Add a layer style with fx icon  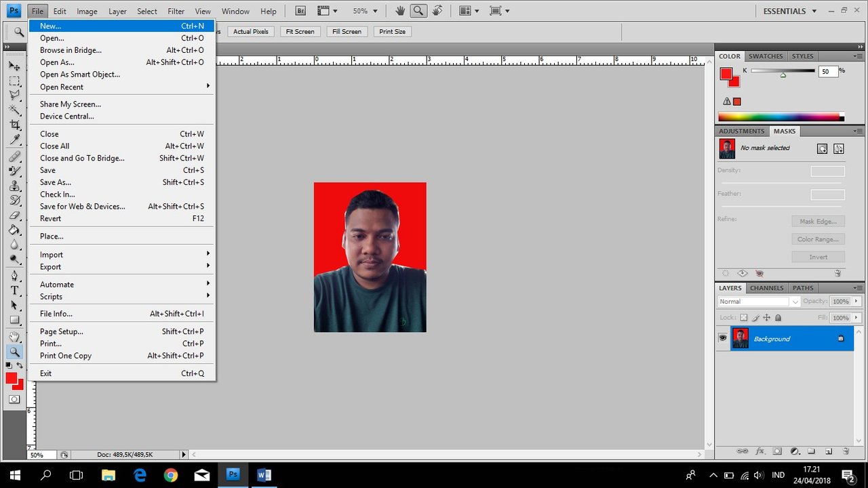click(x=759, y=451)
